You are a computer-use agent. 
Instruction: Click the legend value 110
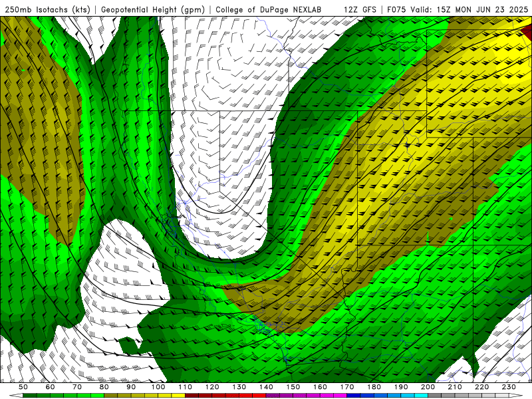(186, 387)
